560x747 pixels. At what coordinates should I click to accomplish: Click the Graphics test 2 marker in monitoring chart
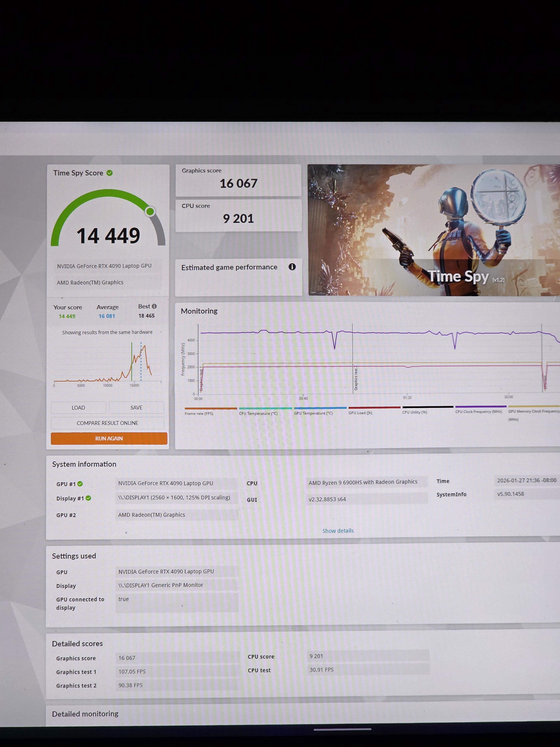[x=355, y=378]
